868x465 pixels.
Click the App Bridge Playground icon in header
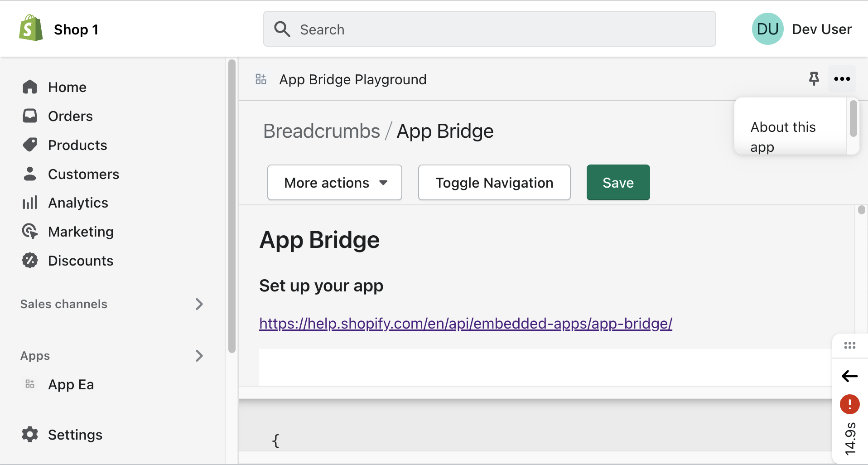pos(260,78)
